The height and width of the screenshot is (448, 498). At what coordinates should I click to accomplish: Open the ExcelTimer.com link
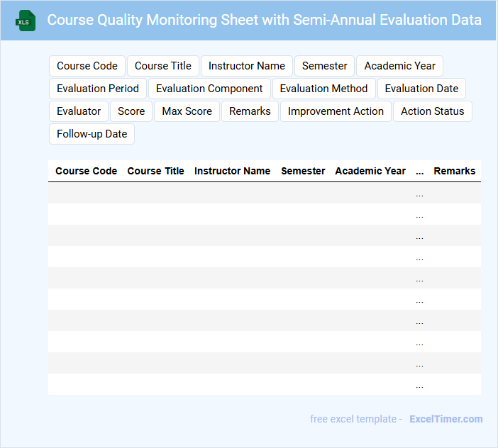[446, 419]
